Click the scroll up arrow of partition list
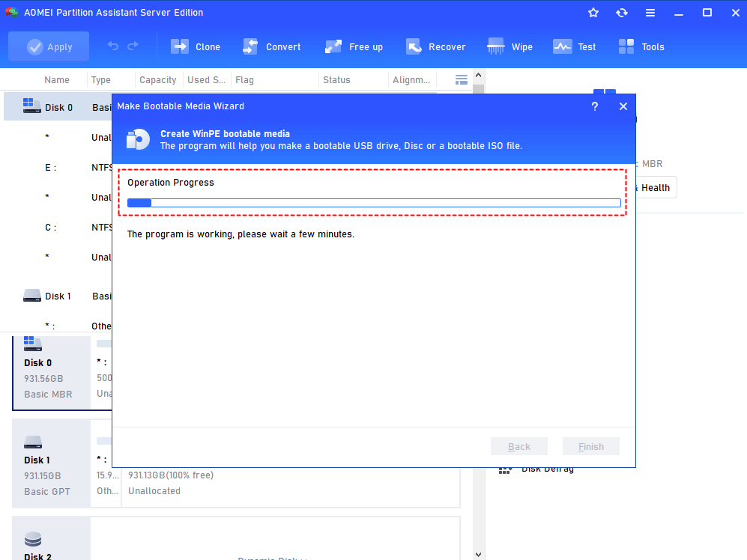The height and width of the screenshot is (560, 747). pyautogui.click(x=478, y=75)
